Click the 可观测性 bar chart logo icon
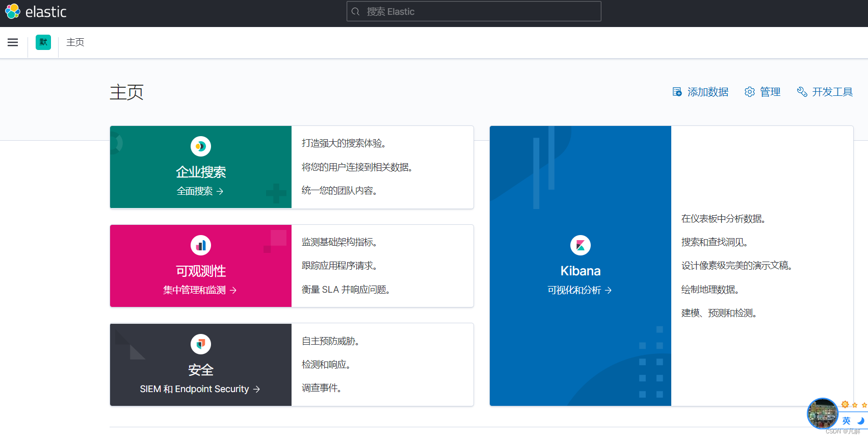 point(201,245)
